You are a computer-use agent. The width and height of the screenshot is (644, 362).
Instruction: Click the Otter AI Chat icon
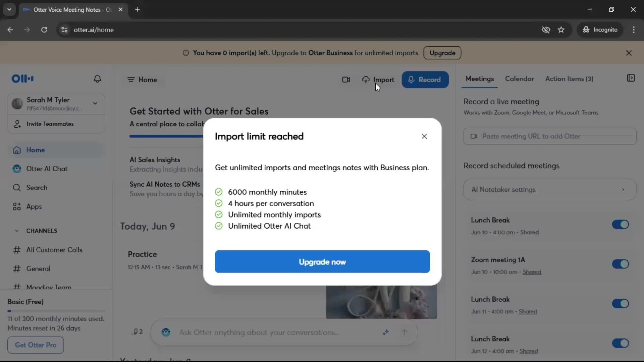(x=17, y=169)
